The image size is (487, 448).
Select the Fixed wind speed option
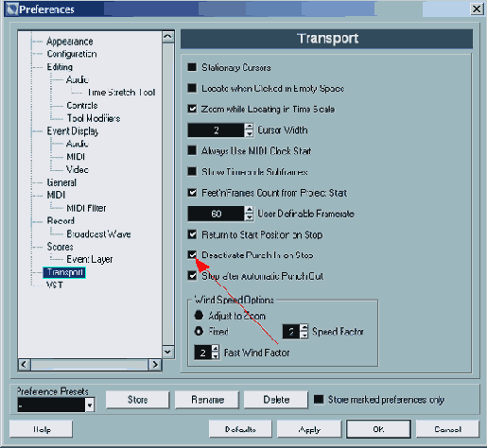[x=199, y=331]
